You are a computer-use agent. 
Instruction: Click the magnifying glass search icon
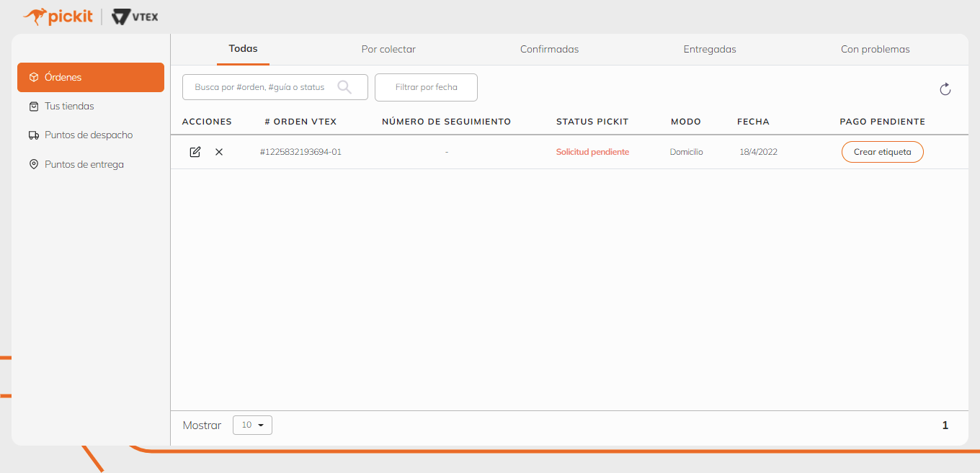344,87
